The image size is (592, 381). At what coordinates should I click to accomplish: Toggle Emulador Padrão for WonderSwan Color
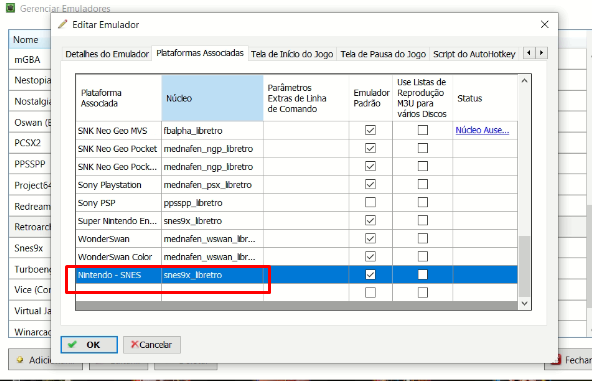coord(370,256)
